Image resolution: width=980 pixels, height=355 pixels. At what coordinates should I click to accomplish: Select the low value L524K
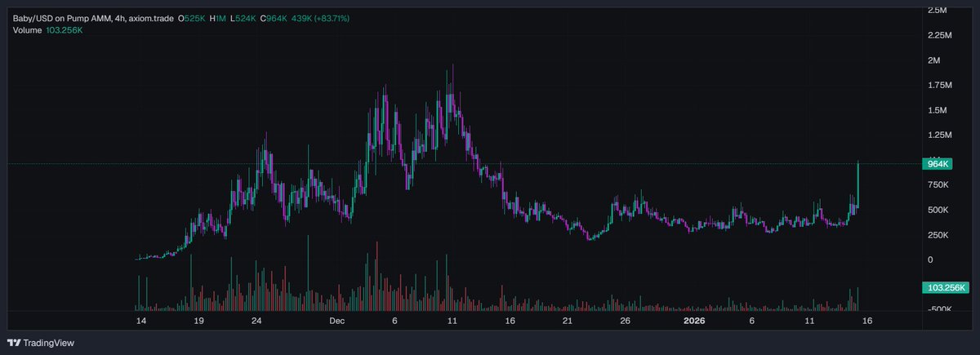(x=243, y=18)
